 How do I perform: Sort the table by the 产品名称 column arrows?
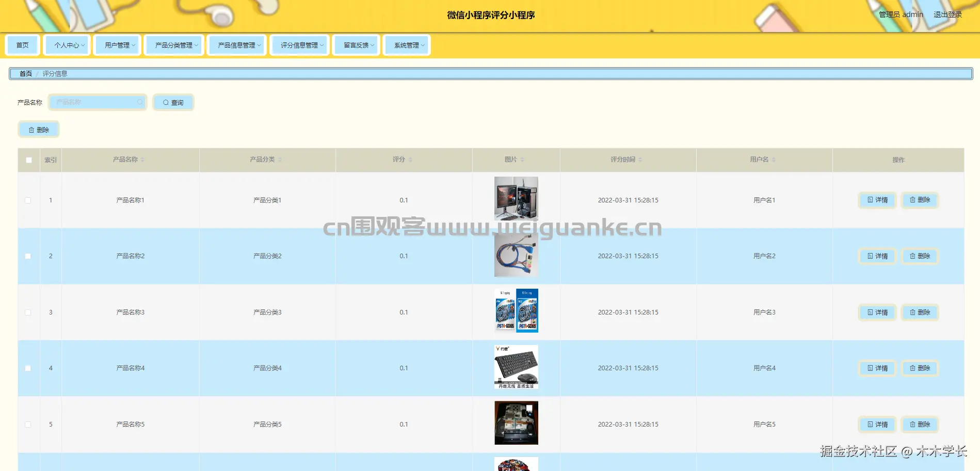(x=142, y=160)
